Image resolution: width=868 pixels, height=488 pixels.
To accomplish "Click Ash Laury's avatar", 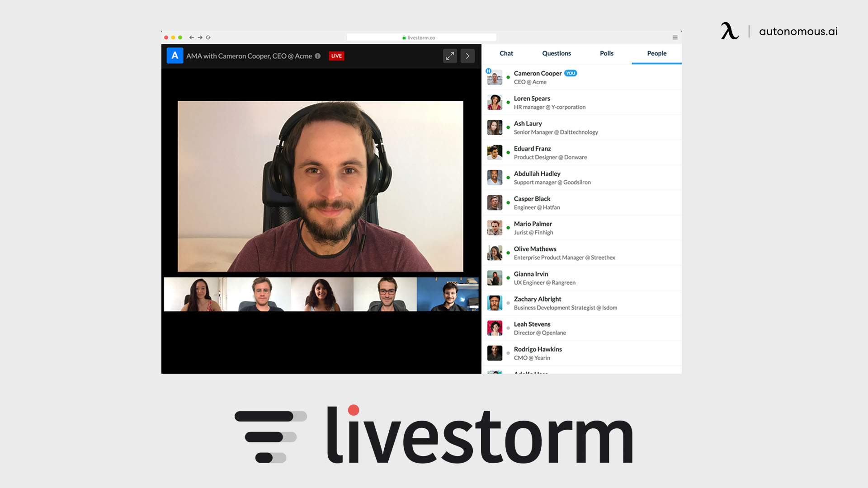I will tap(495, 127).
